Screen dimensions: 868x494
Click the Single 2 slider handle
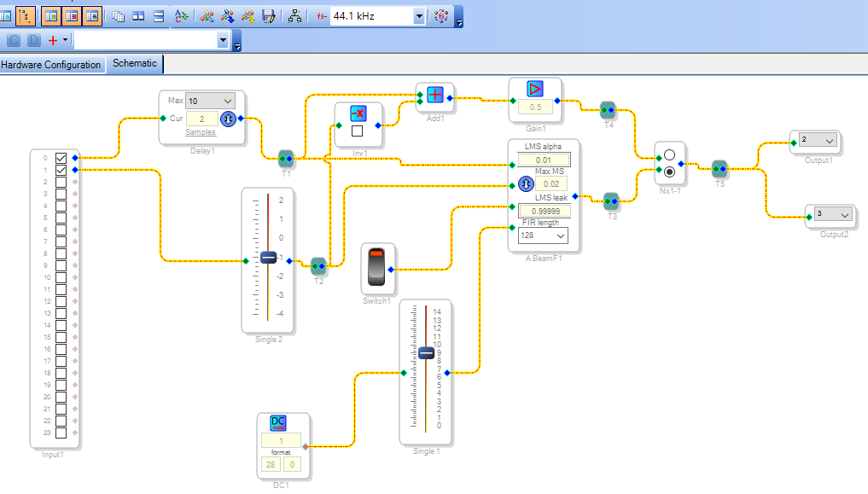[x=269, y=258]
